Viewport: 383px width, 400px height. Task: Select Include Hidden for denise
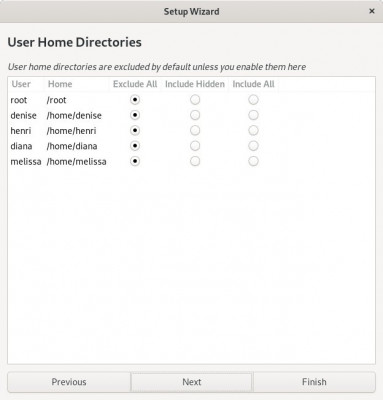coord(195,115)
